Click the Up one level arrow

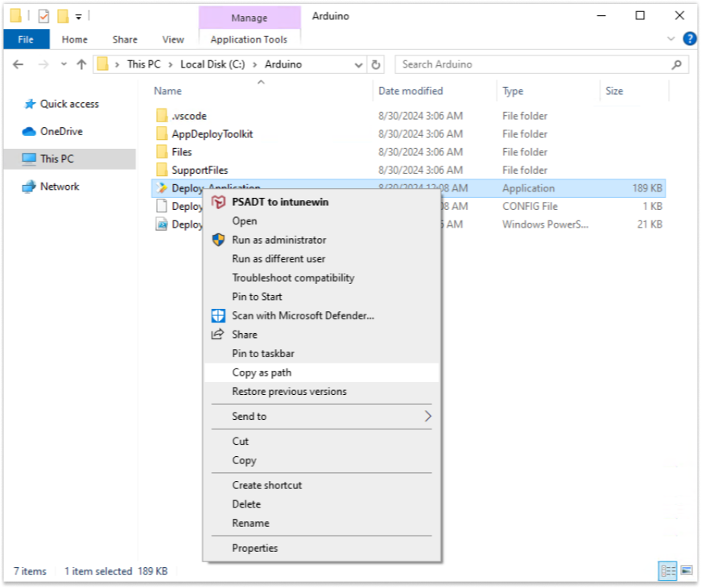pyautogui.click(x=81, y=65)
